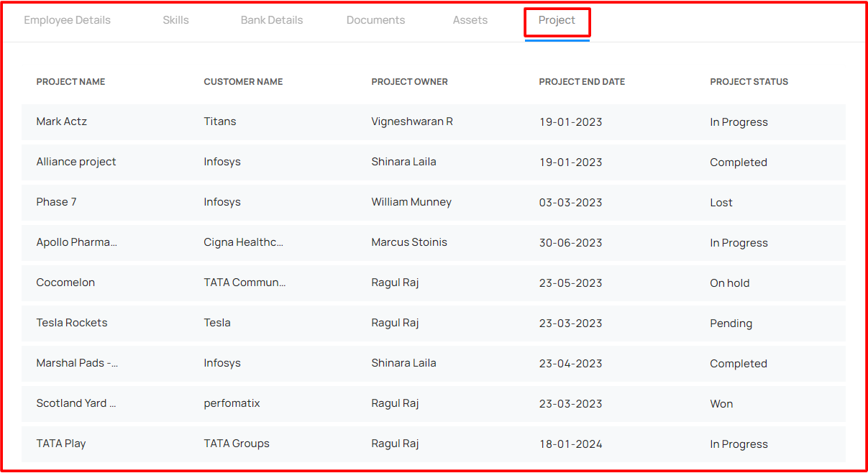Click the Project Status column header
The width and height of the screenshot is (868, 473).
point(749,82)
